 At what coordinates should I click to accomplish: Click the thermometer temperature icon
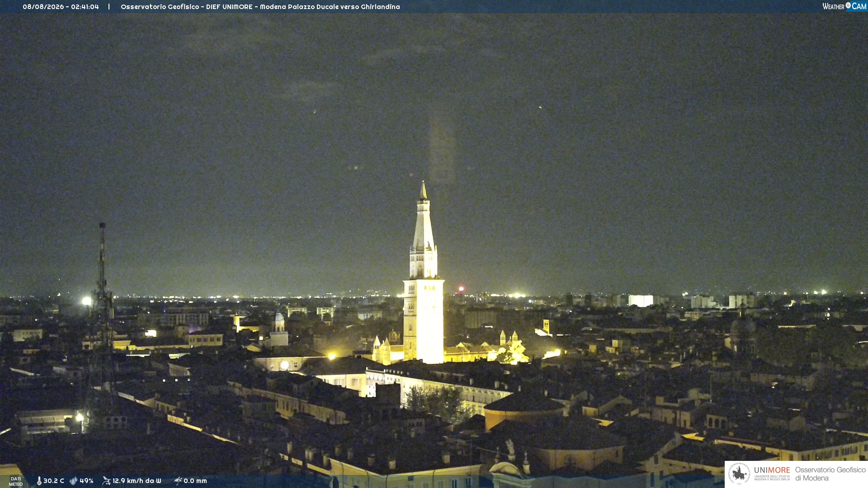39,481
